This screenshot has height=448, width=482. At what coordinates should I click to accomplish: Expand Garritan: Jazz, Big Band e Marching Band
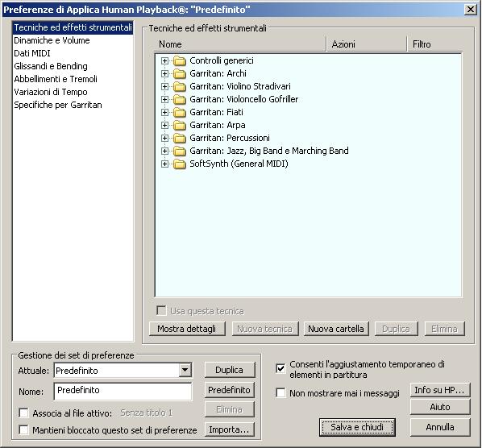[x=164, y=151]
